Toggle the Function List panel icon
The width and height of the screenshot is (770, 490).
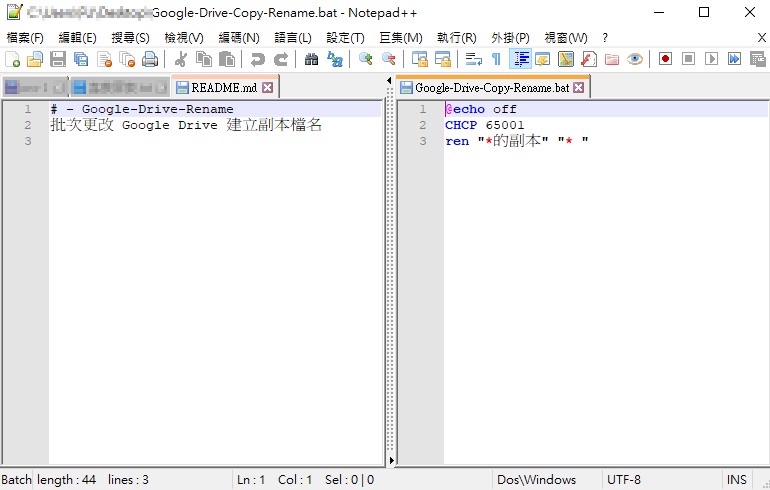point(589,59)
